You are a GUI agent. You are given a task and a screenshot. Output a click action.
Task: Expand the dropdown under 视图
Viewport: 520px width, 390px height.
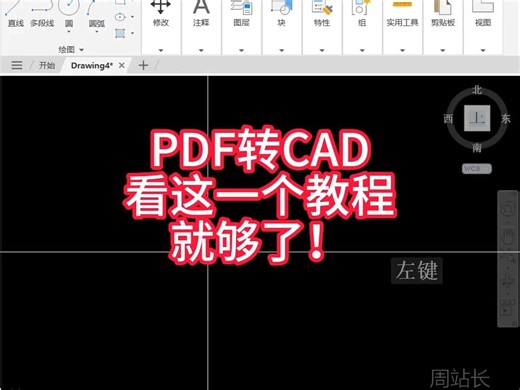coord(483,50)
